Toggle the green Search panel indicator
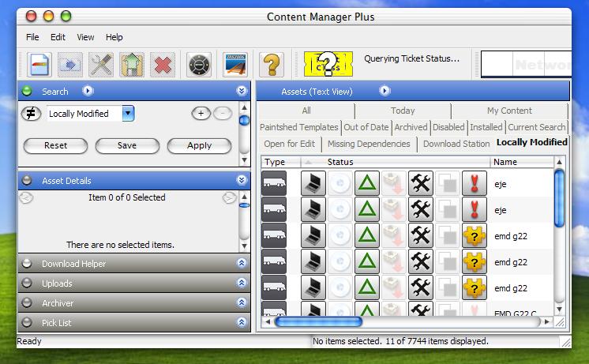The height and width of the screenshot is (364, 589). (x=27, y=91)
